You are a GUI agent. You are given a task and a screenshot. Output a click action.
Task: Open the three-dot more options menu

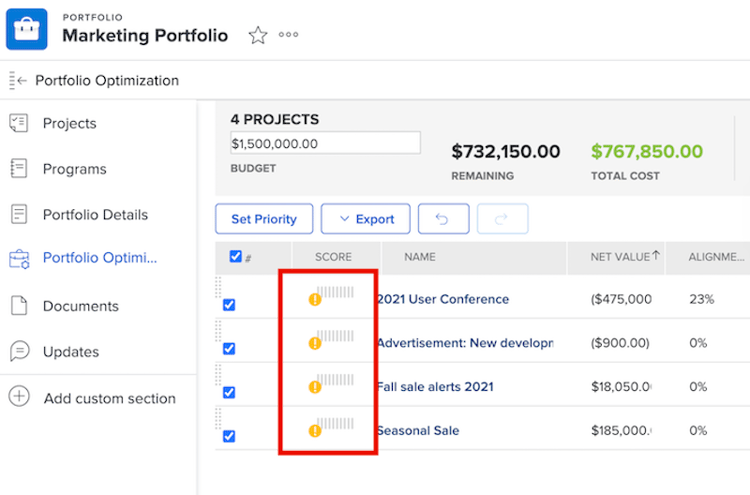point(289,35)
